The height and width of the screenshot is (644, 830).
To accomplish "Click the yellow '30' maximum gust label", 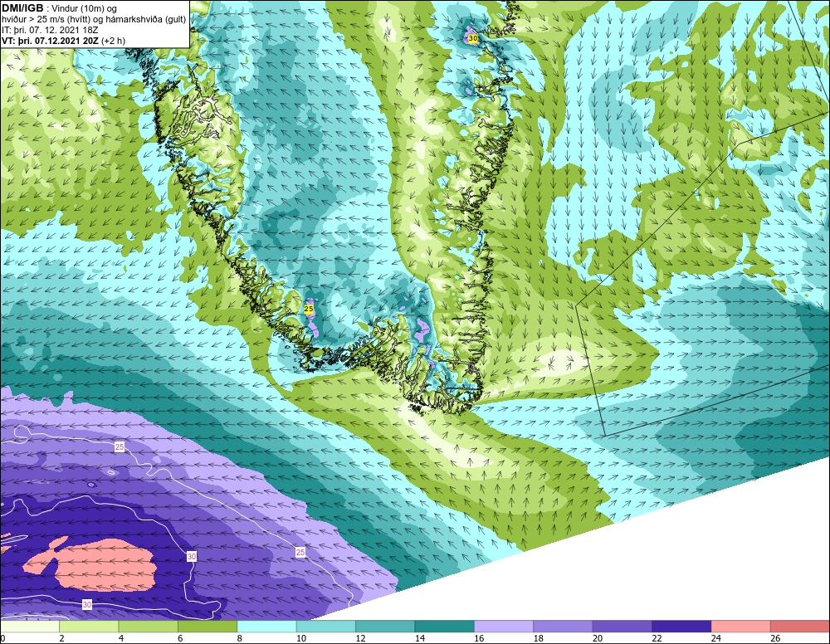I will [473, 39].
